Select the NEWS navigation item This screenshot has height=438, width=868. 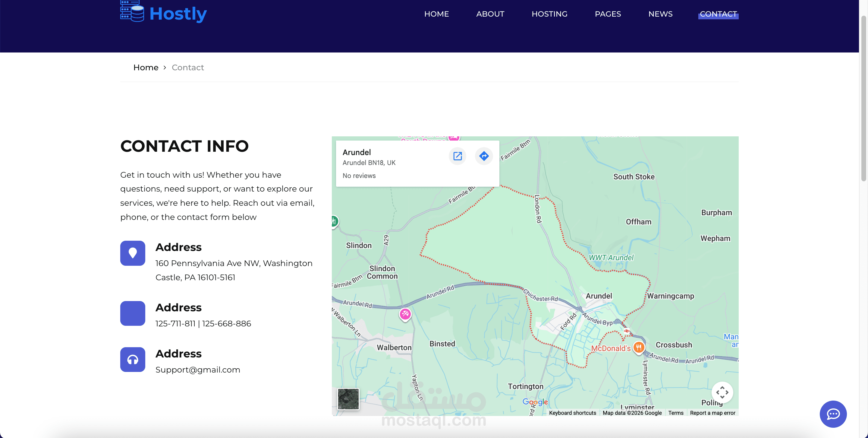click(660, 14)
